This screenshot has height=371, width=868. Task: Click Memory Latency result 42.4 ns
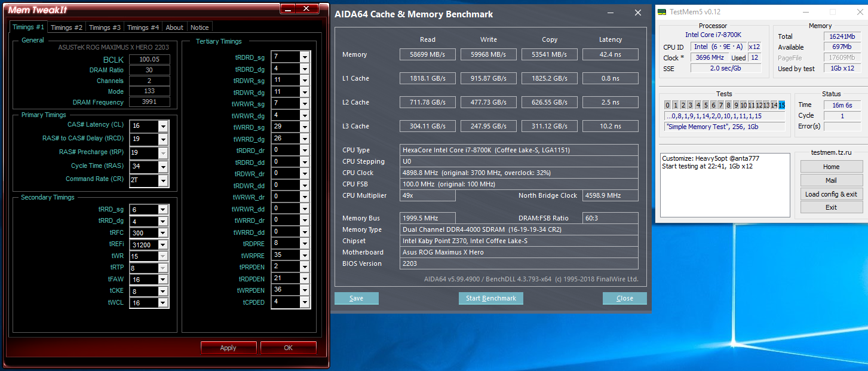tap(610, 54)
